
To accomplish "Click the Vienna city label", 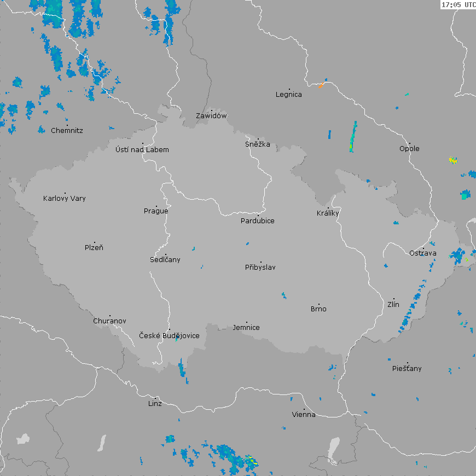I will pyautogui.click(x=304, y=415).
